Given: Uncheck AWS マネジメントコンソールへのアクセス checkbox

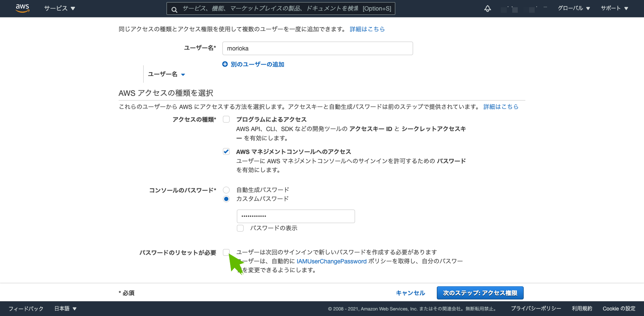Looking at the screenshot, I should (226, 151).
